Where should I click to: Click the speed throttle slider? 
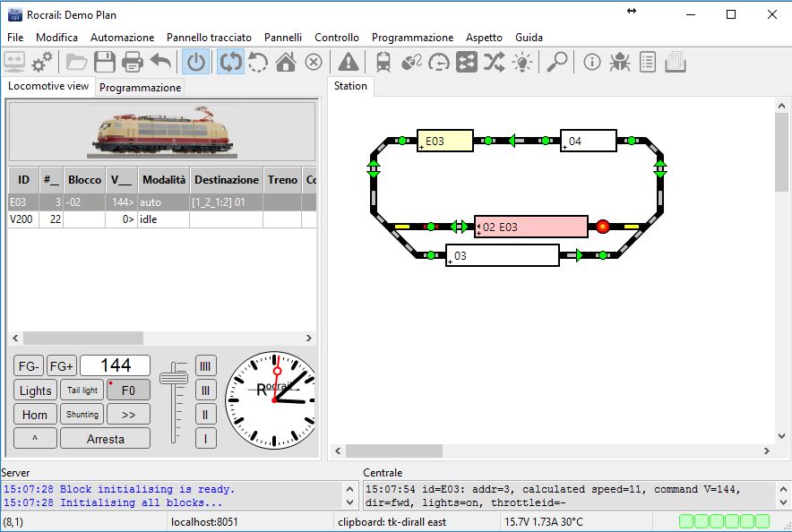click(174, 378)
